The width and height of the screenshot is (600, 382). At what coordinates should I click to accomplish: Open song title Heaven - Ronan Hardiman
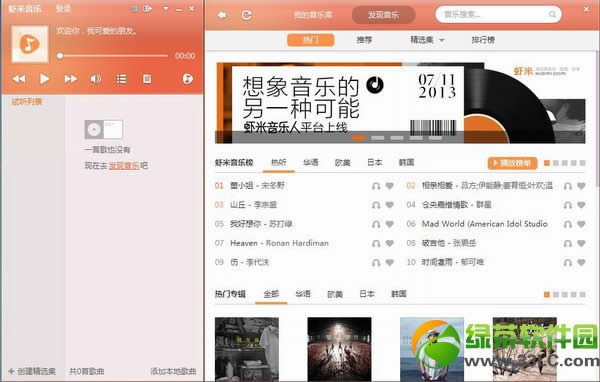[279, 243]
